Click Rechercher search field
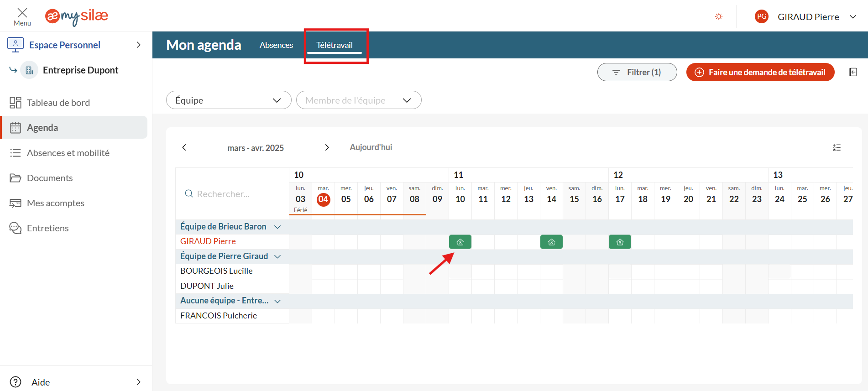Image resolution: width=868 pixels, height=391 pixels. pos(232,194)
